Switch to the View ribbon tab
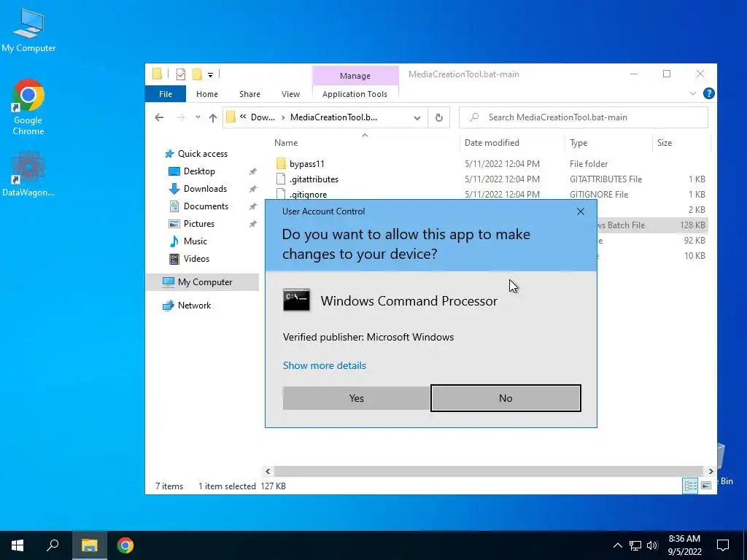Image resolution: width=747 pixels, height=560 pixels. tap(290, 94)
